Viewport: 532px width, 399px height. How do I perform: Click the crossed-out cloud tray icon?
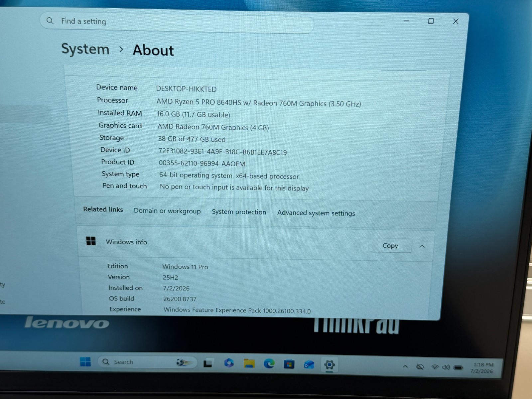click(420, 367)
